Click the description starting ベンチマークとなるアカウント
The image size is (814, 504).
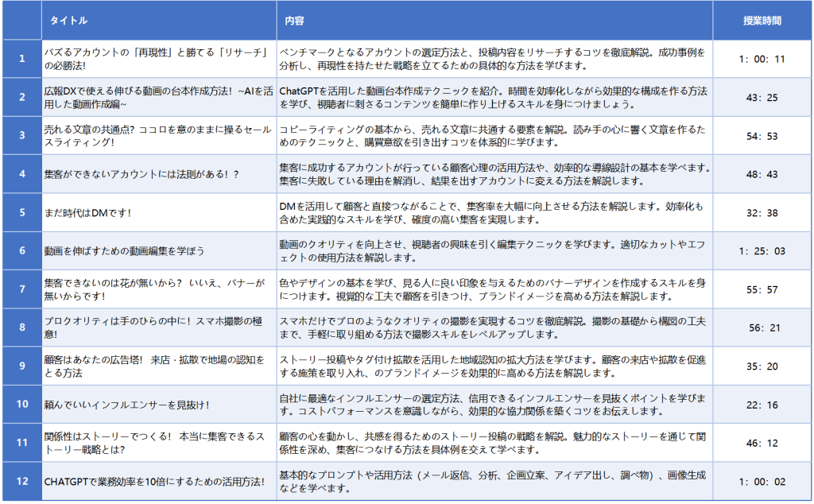[x=492, y=59]
